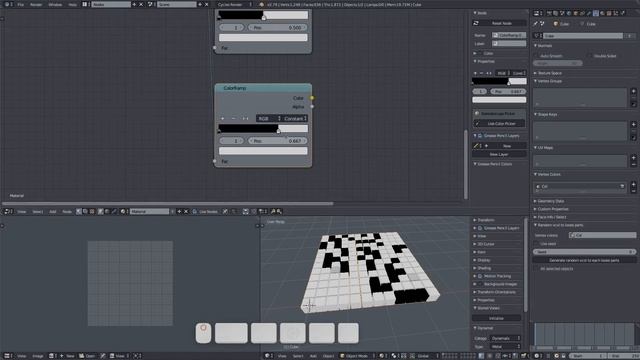The image size is (640, 360).
Task: Toggle the Motion Tracking checkbox
Action: [480, 276]
